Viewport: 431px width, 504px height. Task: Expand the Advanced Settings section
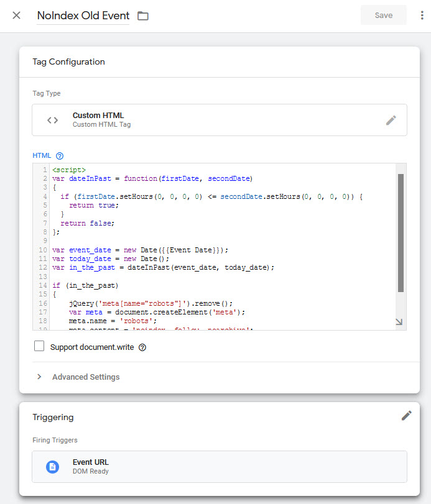86,377
